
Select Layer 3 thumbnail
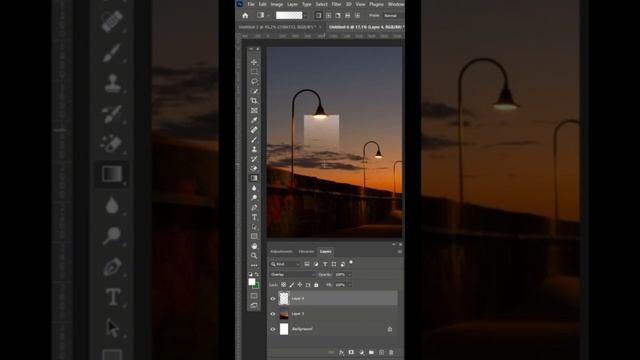(x=284, y=314)
